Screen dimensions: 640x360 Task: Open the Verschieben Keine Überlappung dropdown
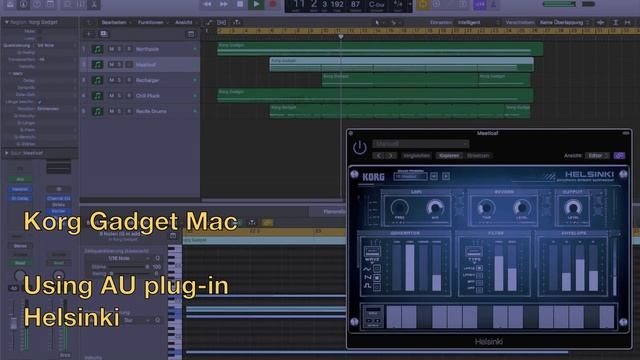564,22
